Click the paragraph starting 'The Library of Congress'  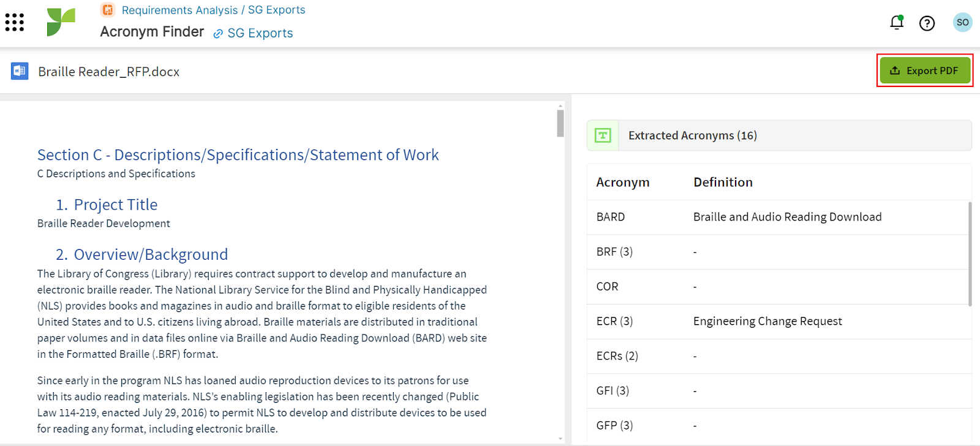click(x=262, y=314)
